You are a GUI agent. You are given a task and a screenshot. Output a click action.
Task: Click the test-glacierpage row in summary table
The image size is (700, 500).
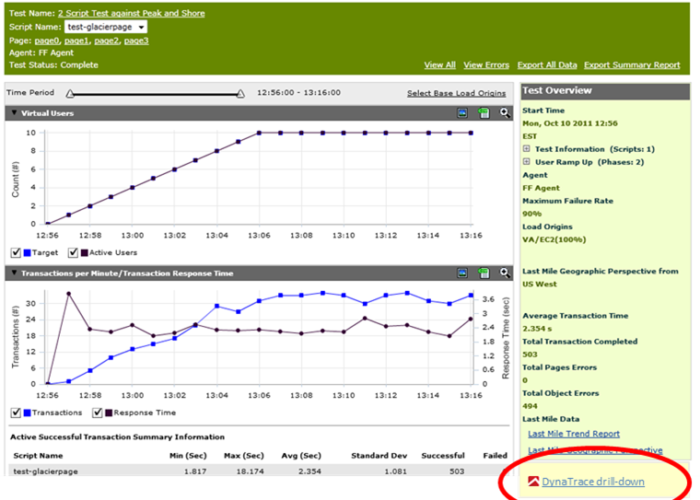(x=259, y=471)
